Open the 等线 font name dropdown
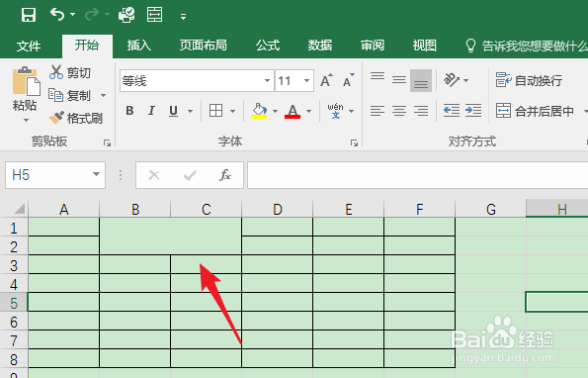Image resolution: width=588 pixels, height=378 pixels. pos(267,80)
